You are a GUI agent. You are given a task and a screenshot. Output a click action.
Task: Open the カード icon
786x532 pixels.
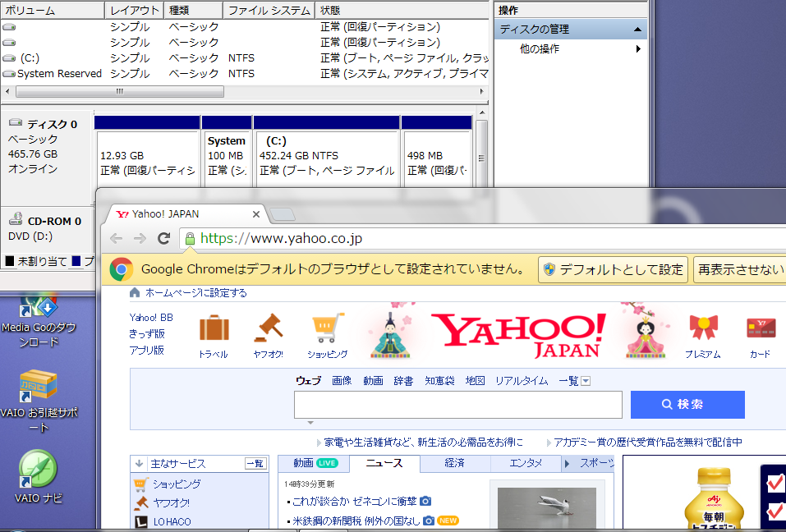761,328
